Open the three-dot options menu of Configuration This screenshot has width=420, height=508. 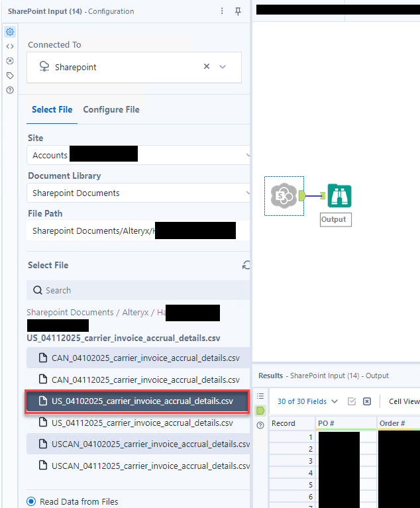click(222, 11)
